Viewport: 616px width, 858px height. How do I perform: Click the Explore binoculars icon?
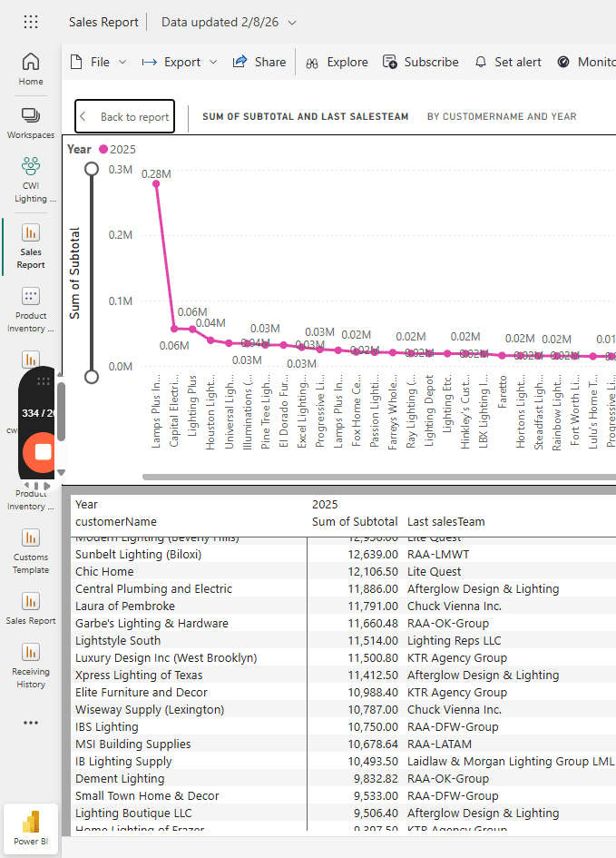[x=312, y=64]
